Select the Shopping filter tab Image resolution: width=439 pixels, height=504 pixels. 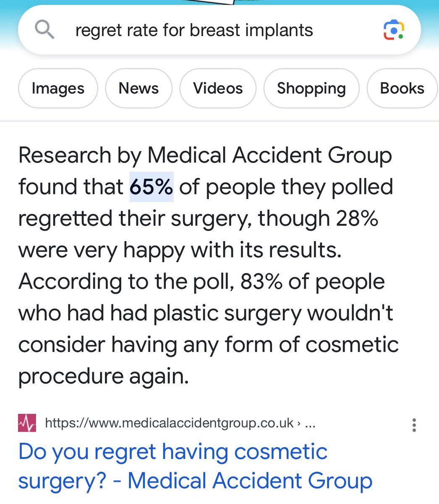tap(311, 88)
